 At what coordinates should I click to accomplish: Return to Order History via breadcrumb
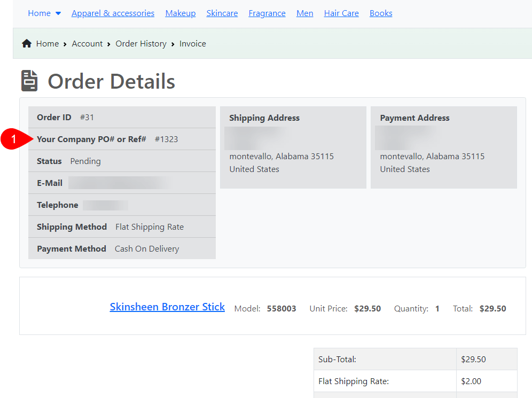point(141,44)
